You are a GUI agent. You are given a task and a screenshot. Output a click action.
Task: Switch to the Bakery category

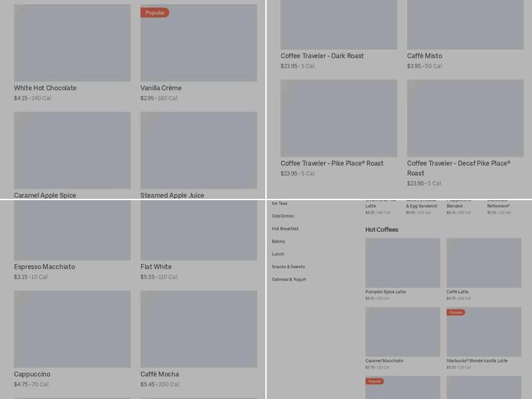[x=278, y=241]
